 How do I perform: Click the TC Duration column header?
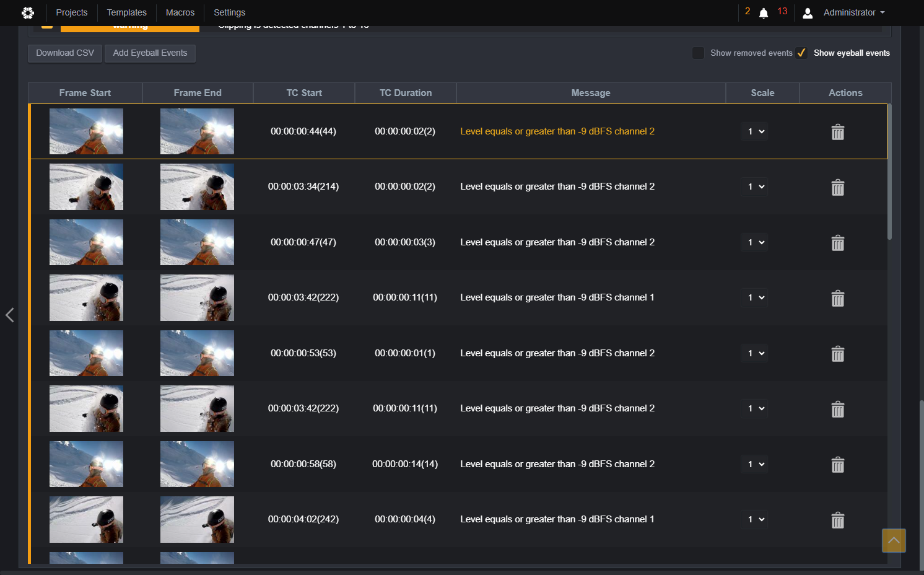406,93
